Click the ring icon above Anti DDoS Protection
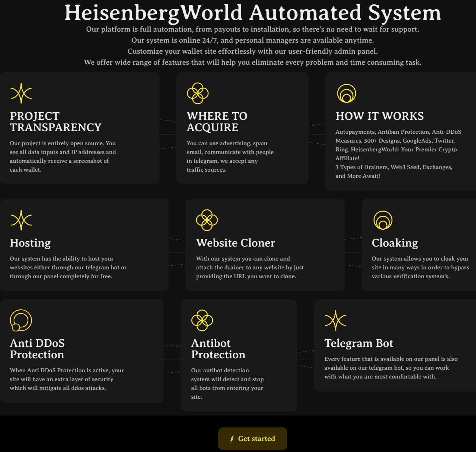476x452 pixels. point(21,320)
